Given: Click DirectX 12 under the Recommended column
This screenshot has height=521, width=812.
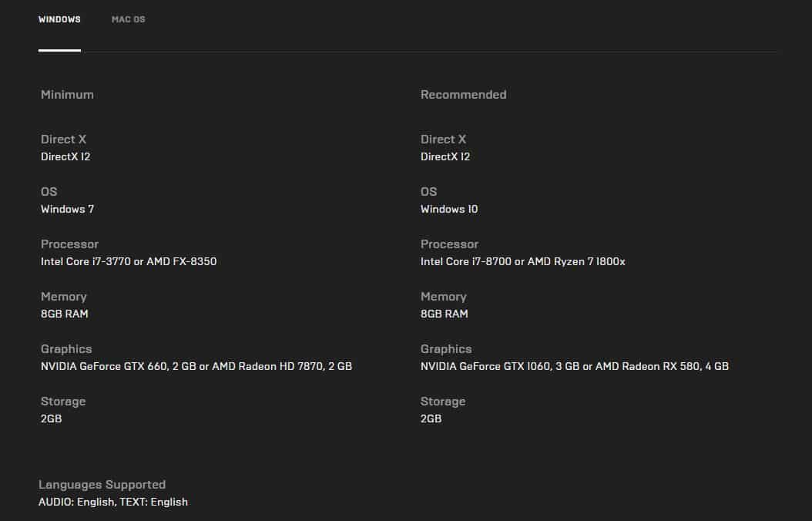Looking at the screenshot, I should pos(445,156).
